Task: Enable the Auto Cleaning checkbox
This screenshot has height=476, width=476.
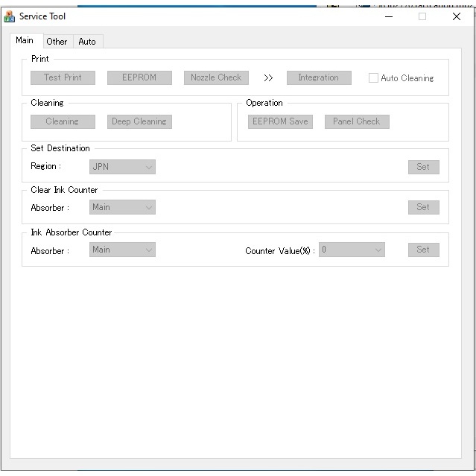Action: [373, 78]
